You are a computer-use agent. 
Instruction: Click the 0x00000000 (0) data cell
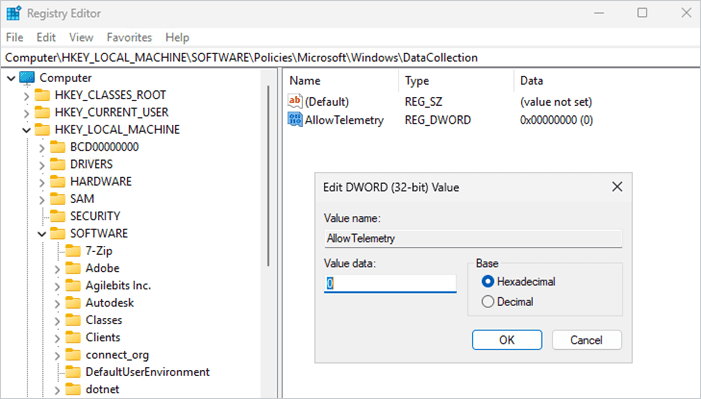tap(556, 120)
